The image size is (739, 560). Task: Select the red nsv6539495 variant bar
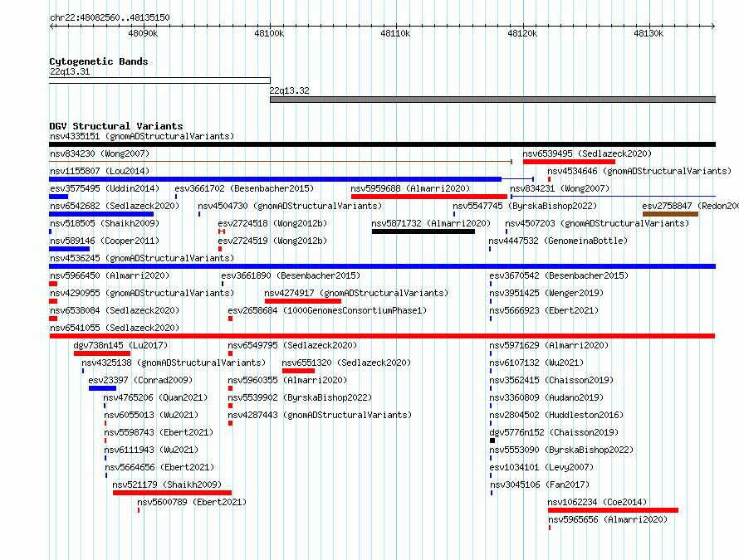point(569,162)
